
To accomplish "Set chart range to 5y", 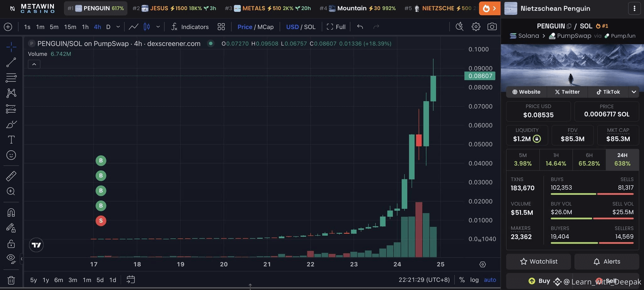I will [x=33, y=280].
